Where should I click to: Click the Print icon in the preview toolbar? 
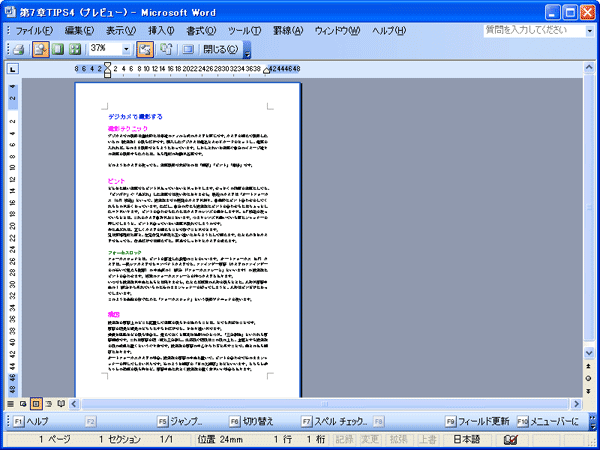[19, 49]
